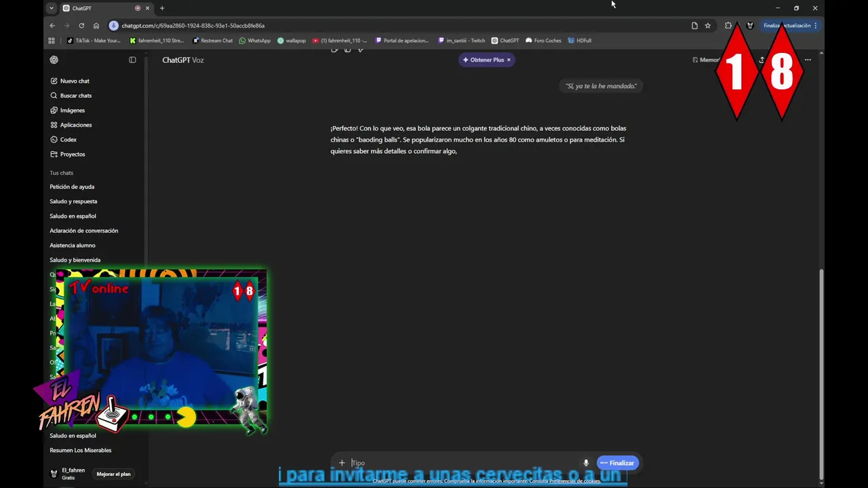The image size is (868, 488).
Task: Share the conversation with the share icon
Action: (762, 60)
